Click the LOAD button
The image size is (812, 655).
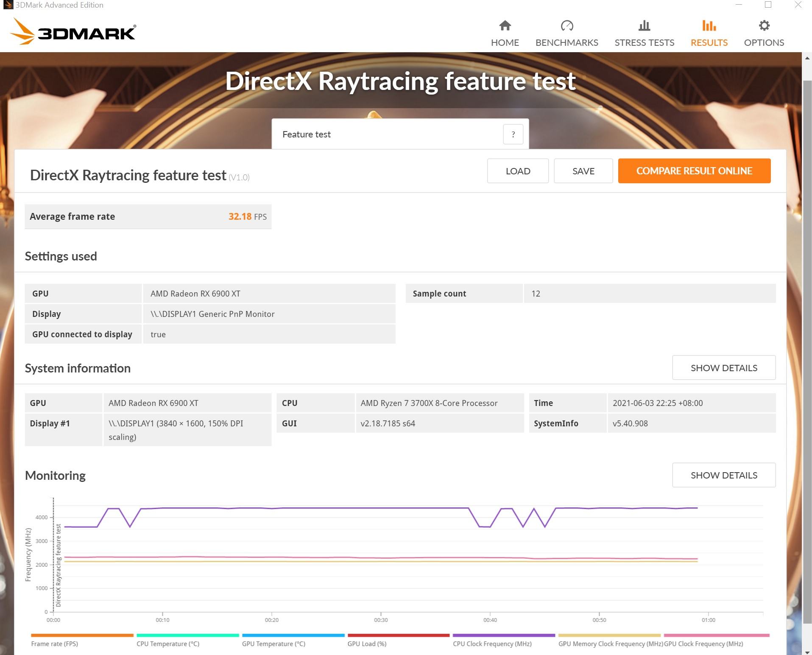point(518,171)
